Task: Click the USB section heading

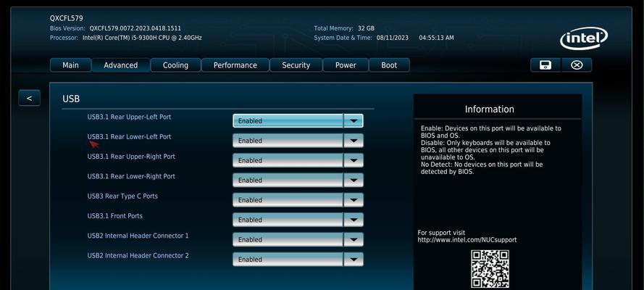Action: pyautogui.click(x=71, y=99)
